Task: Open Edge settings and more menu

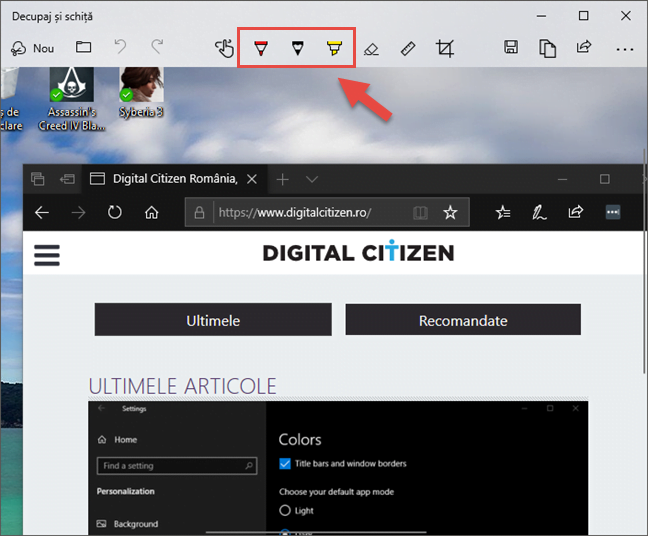Action: point(612,212)
